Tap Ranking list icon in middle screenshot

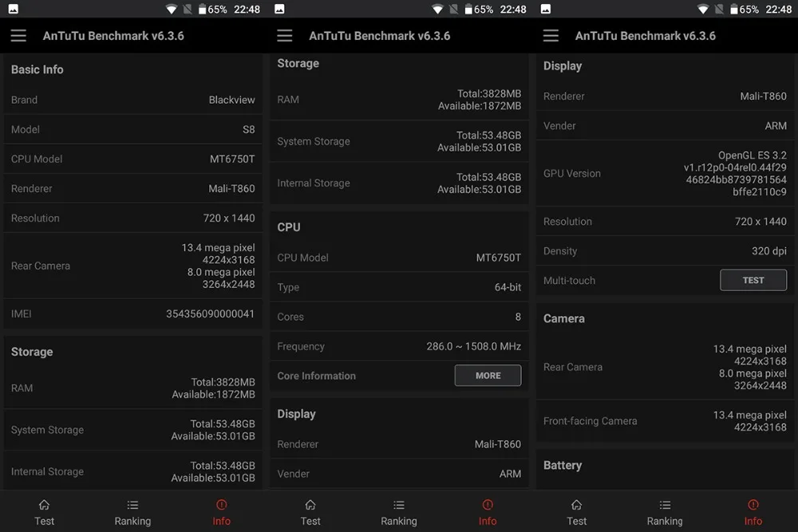click(x=399, y=505)
